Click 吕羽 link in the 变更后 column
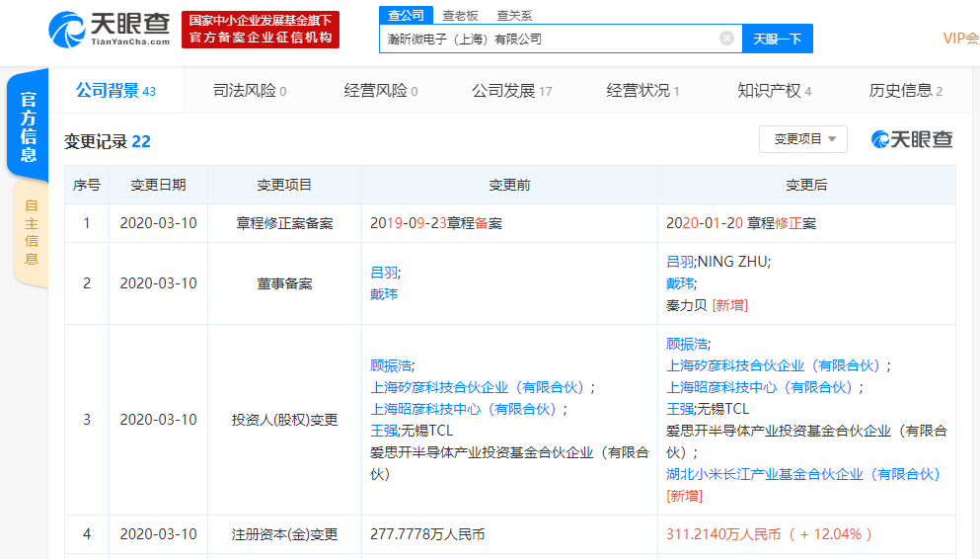Screen dimensions: 980x559 [680, 262]
